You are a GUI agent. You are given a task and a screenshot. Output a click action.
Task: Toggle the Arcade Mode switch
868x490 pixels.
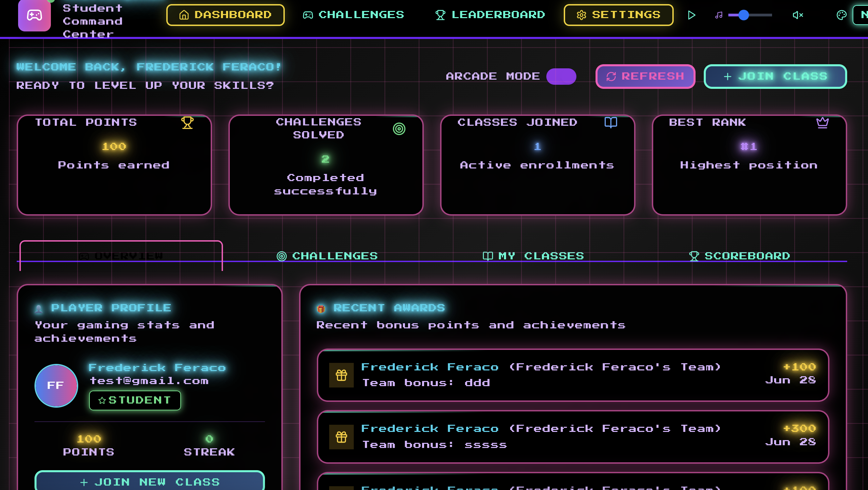tap(561, 76)
